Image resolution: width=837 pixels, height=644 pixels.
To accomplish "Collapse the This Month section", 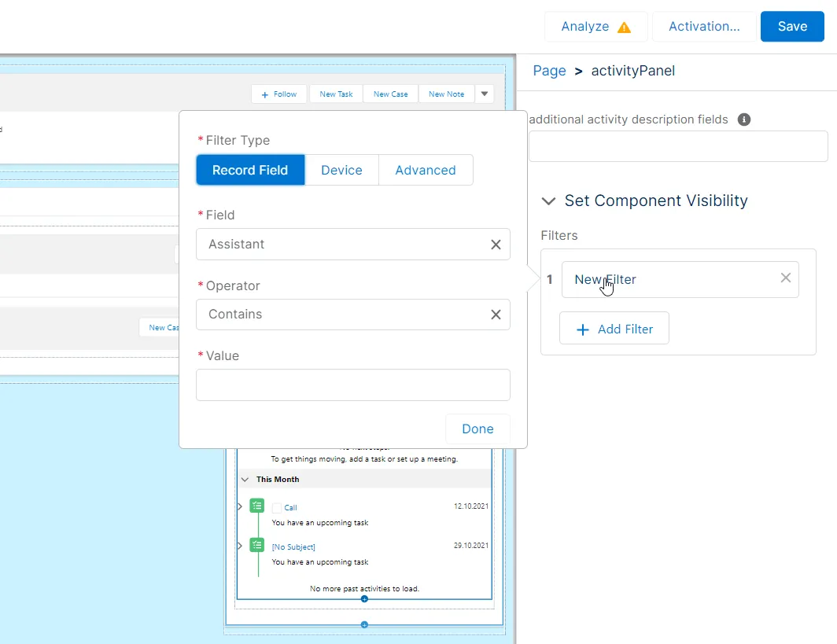I will [244, 479].
